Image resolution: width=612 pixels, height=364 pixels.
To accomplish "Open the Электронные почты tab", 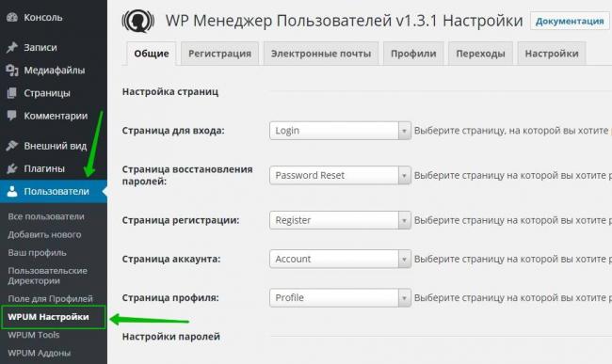I will [x=321, y=54].
